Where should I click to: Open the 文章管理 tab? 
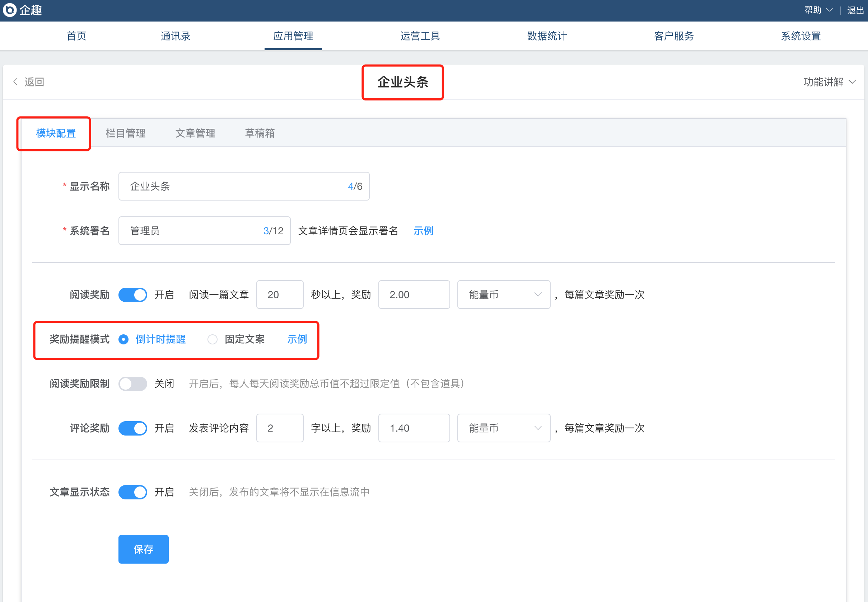click(x=195, y=133)
